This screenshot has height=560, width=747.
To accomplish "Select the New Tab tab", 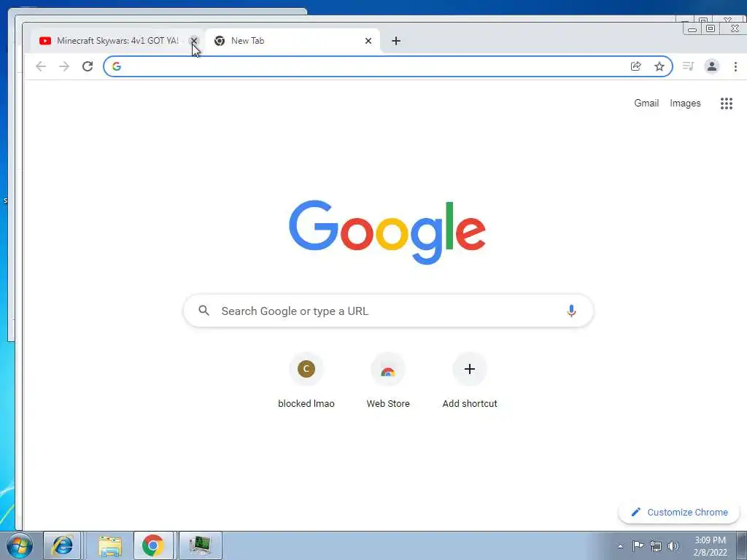I will [293, 41].
